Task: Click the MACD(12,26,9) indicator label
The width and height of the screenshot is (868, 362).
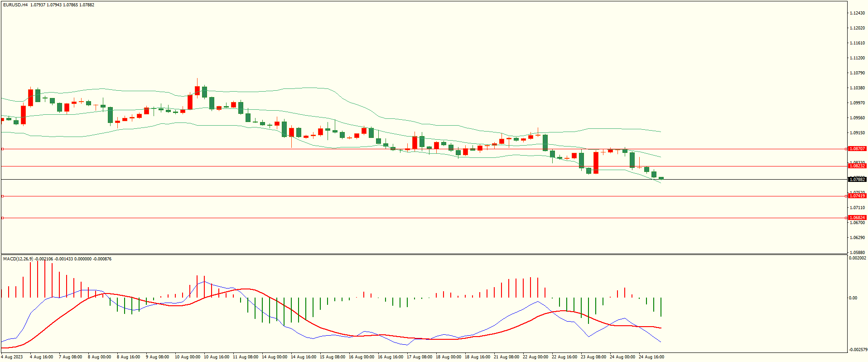Action: pyautogui.click(x=18, y=259)
